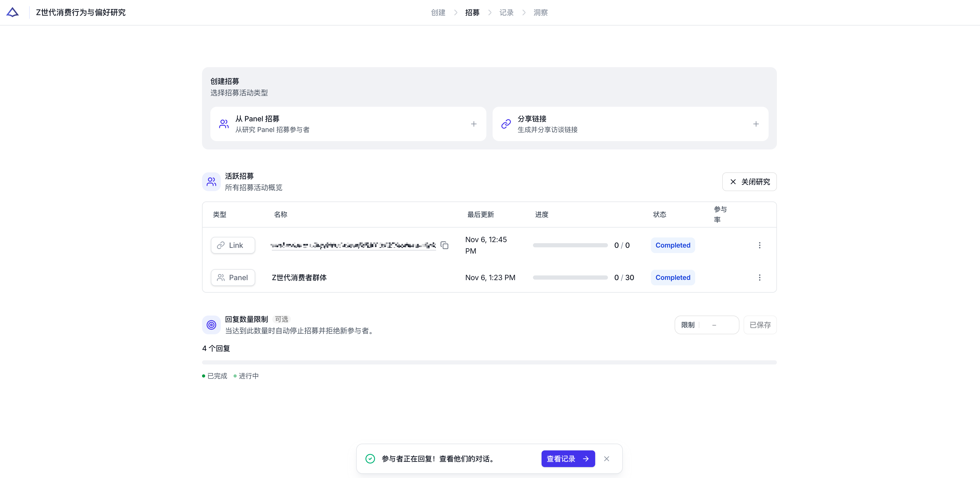
Task: Click the 回复数量限制 target icon
Action: (x=211, y=325)
